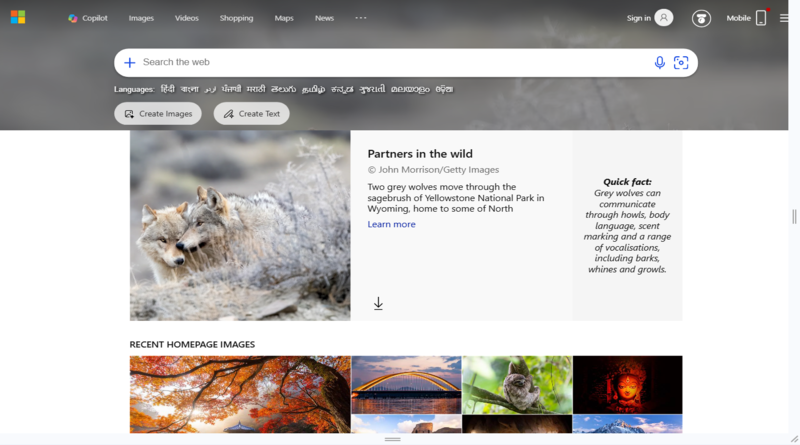
Task: Select the Hindi language link
Action: 167,89
